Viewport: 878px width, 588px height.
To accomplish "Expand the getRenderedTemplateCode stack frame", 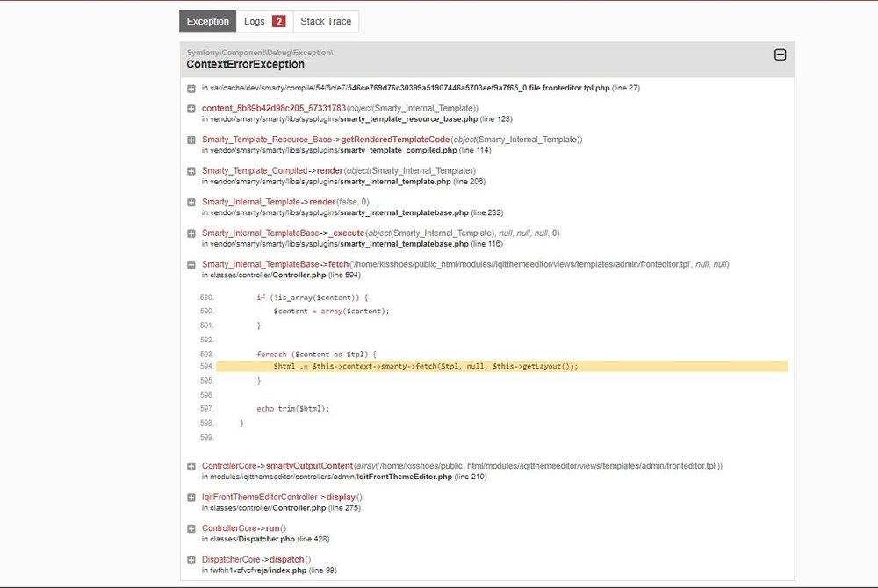I will click(x=191, y=140).
